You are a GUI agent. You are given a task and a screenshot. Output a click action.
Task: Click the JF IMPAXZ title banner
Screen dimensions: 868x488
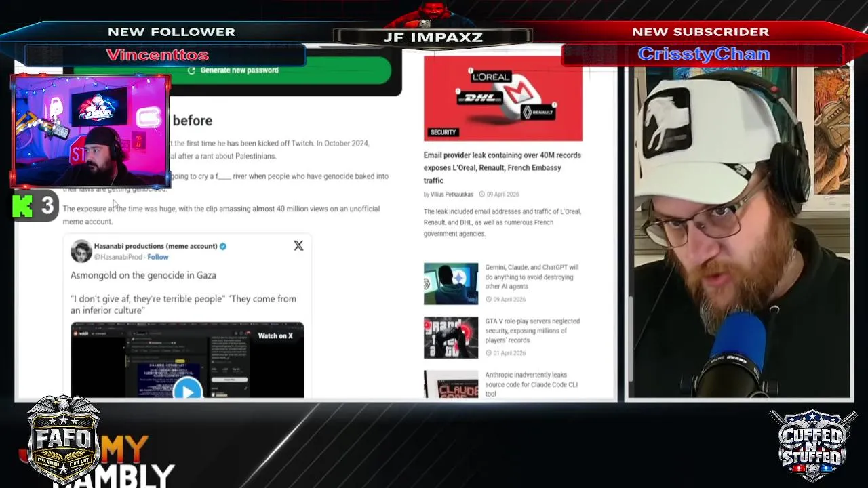[433, 37]
